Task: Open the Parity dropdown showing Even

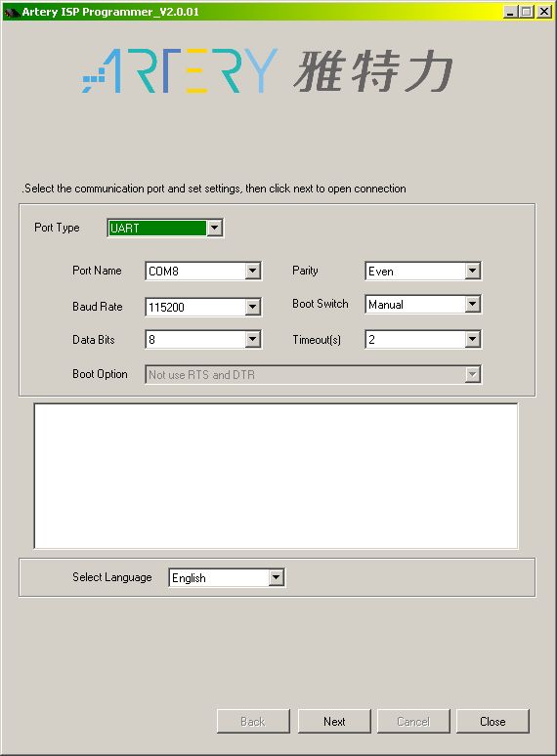Action: click(473, 271)
